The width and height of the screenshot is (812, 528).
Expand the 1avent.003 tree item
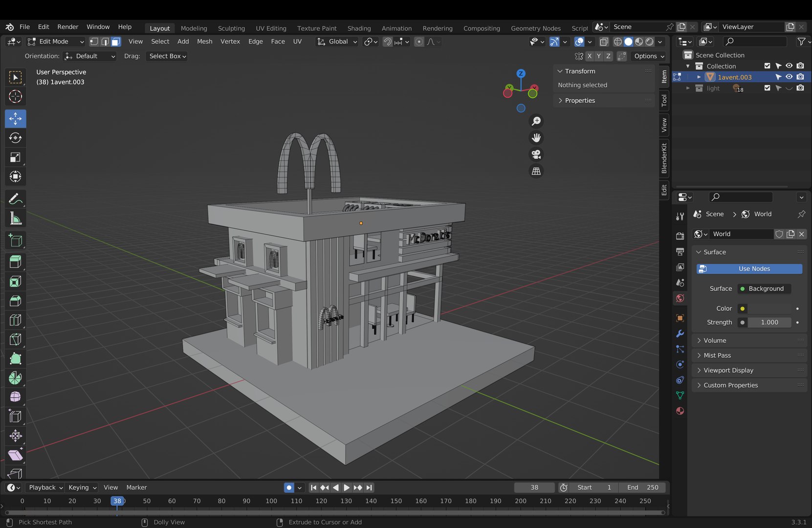tap(699, 77)
